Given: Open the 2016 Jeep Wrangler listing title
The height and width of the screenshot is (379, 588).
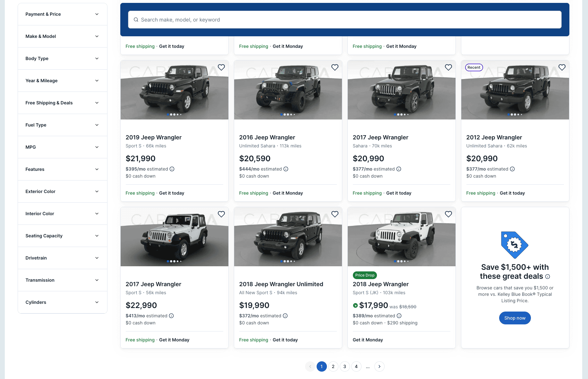Looking at the screenshot, I should (267, 137).
